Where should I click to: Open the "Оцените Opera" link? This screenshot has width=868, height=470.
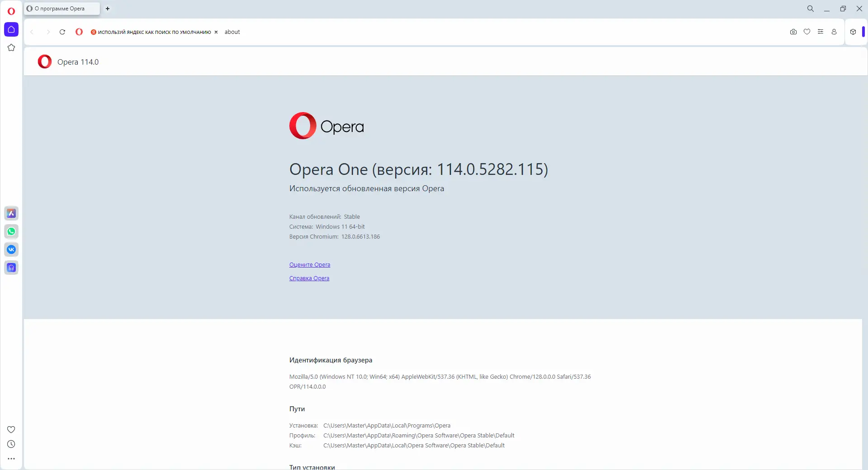(x=310, y=265)
